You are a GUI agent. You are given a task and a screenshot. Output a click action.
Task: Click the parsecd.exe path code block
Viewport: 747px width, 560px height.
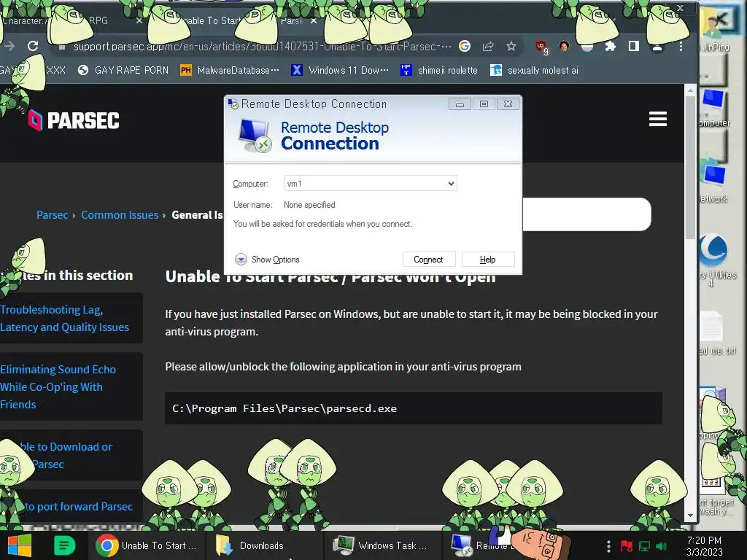(x=414, y=408)
